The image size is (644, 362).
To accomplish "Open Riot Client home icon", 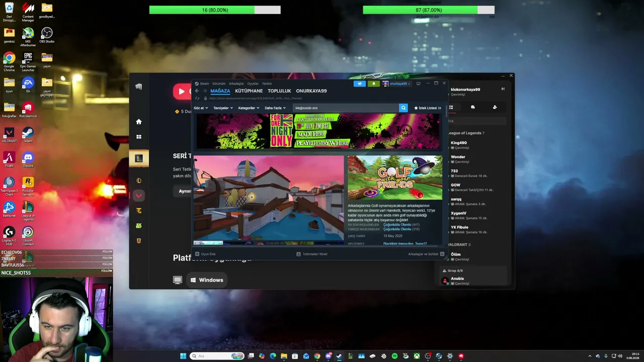I will [139, 122].
